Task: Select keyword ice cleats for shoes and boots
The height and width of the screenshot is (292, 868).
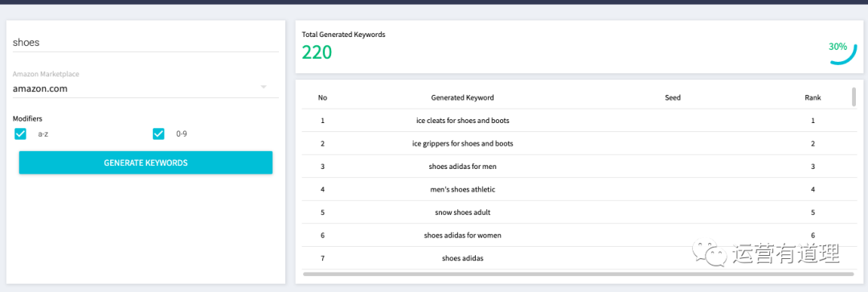Action: (463, 120)
